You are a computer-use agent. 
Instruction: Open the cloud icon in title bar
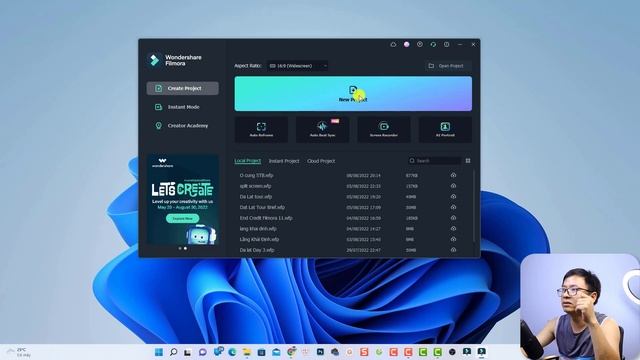click(x=393, y=44)
